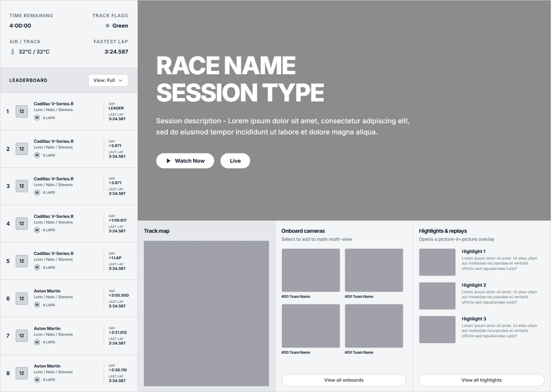Open the Highlight 2 replay thumbnail
The image size is (551, 392).
pos(437,296)
